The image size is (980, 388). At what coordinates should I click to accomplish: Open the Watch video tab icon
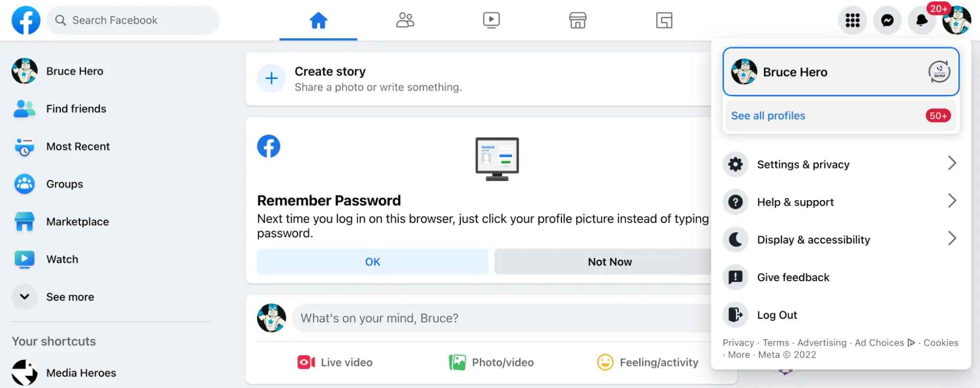point(491,20)
